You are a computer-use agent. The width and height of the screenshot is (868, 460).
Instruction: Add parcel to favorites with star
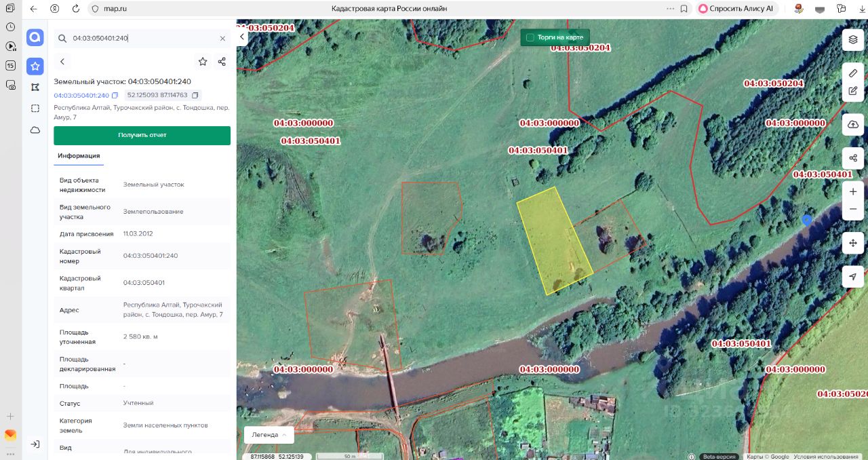[203, 62]
